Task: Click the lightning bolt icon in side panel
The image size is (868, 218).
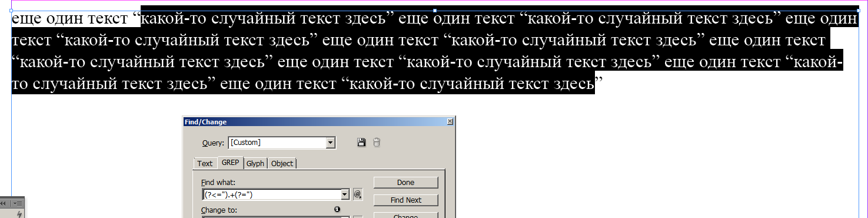Action: point(19,214)
